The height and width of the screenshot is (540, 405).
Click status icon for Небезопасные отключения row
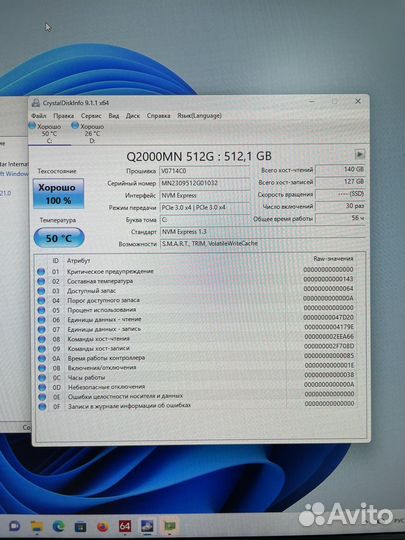42,387
